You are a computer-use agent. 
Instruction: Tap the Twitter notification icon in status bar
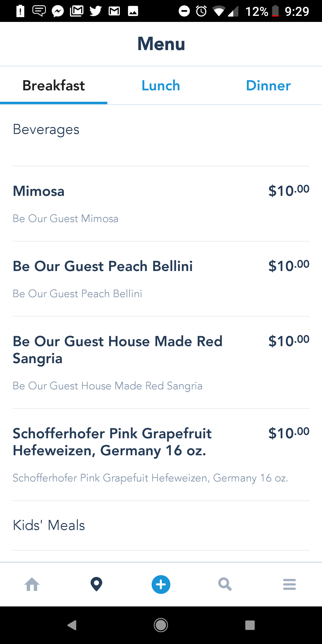[x=96, y=11]
